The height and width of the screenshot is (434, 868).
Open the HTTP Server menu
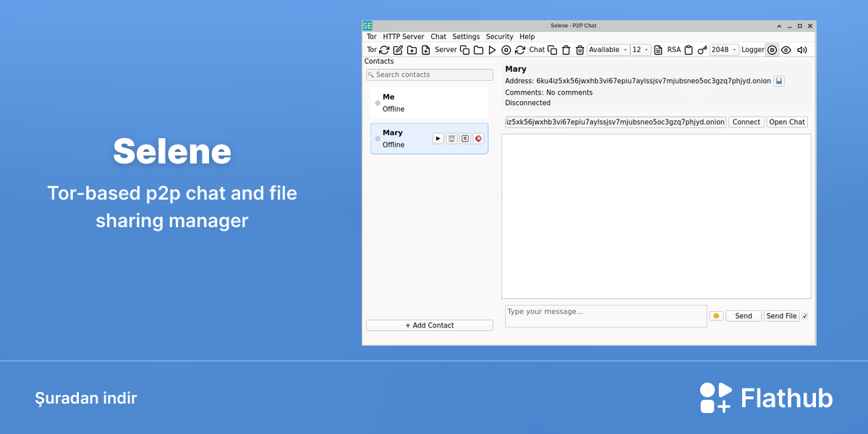click(x=404, y=37)
